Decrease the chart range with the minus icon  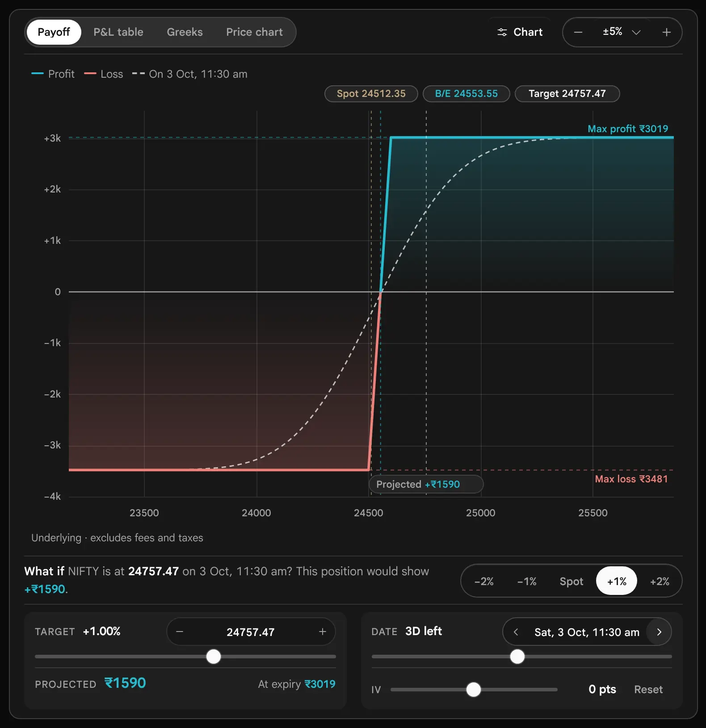(x=578, y=32)
